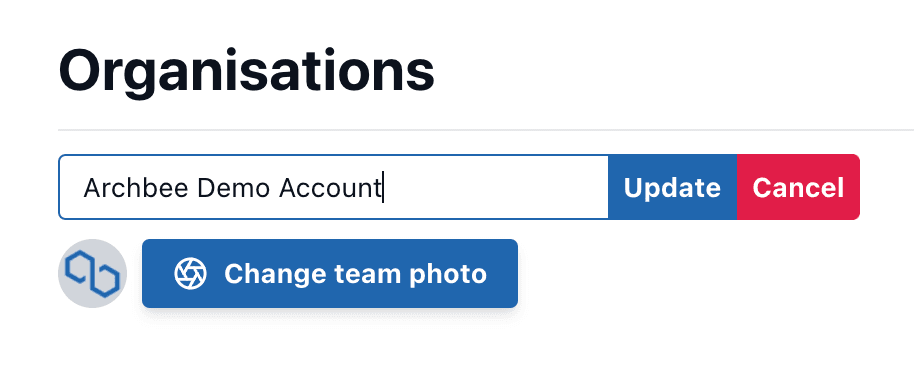The width and height of the screenshot is (914, 382).
Task: Place cursor in 'Archbee Demo Account' text
Action: [x=232, y=188]
